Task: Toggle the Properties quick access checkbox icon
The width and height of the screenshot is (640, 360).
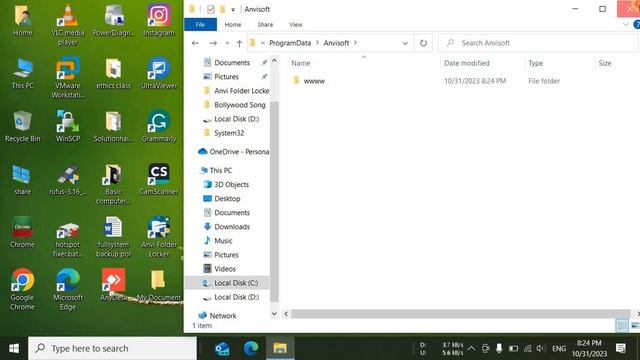Action: 210,9
